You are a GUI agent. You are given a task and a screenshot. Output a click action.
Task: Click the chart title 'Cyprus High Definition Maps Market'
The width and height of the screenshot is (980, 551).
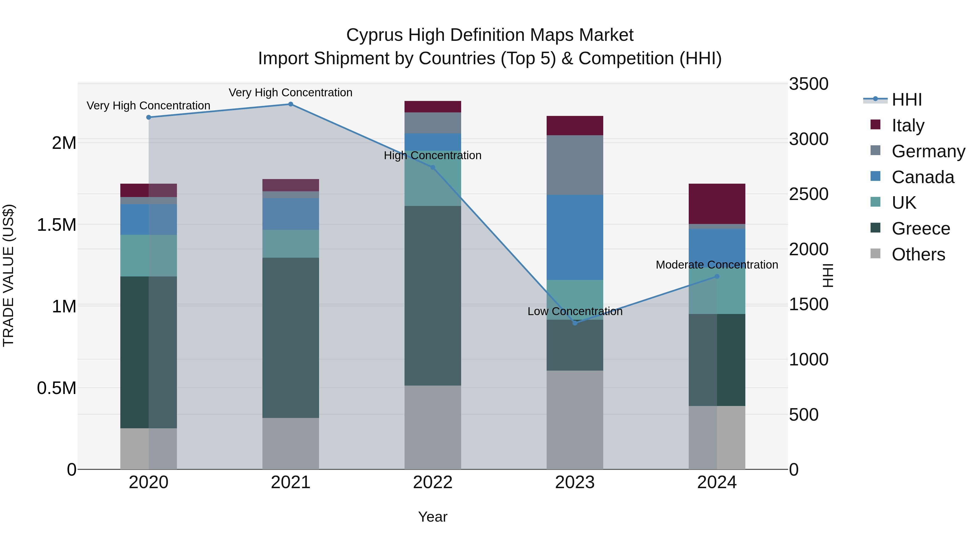click(490, 35)
